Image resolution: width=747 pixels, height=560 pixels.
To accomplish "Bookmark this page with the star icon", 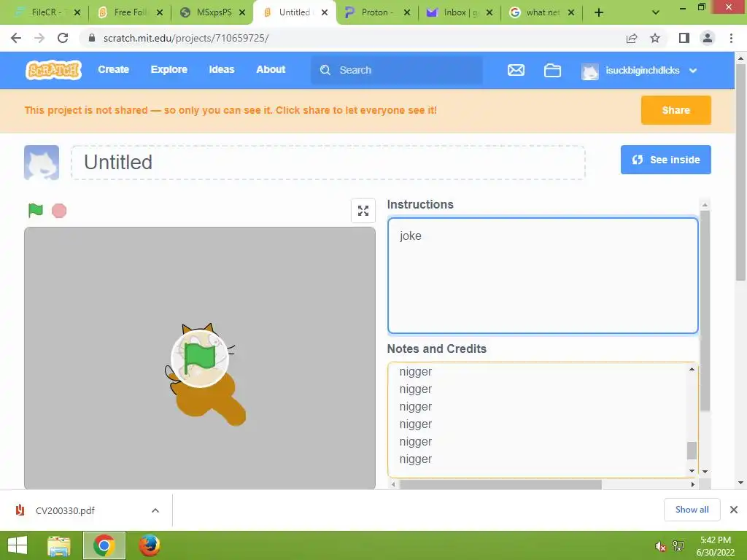I will click(x=655, y=38).
